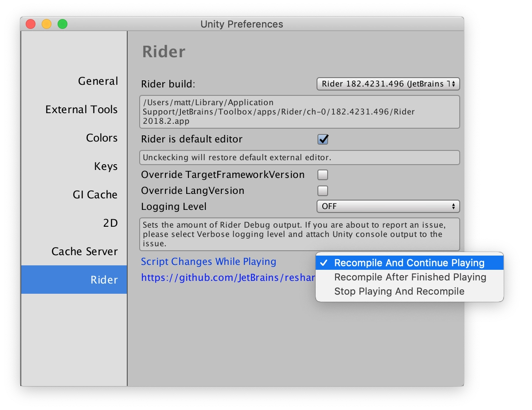Open the General preferences section
Screen dimensions: 532x410
pos(74,81)
